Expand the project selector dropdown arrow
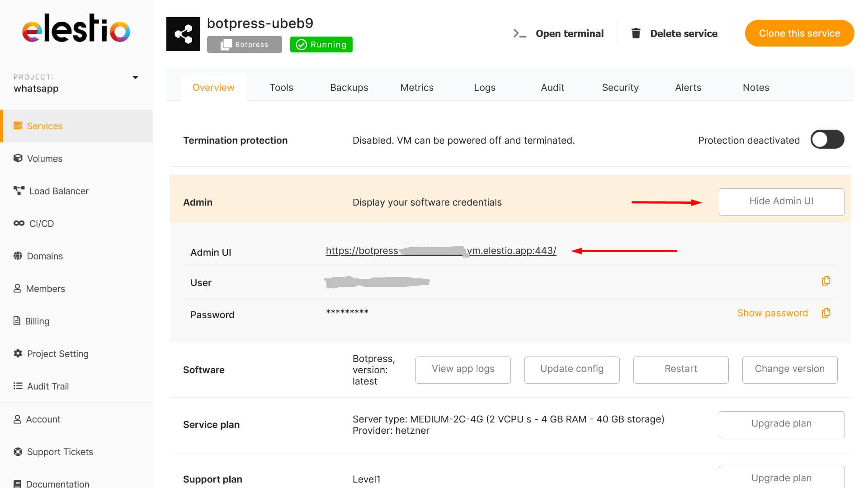 click(x=135, y=77)
